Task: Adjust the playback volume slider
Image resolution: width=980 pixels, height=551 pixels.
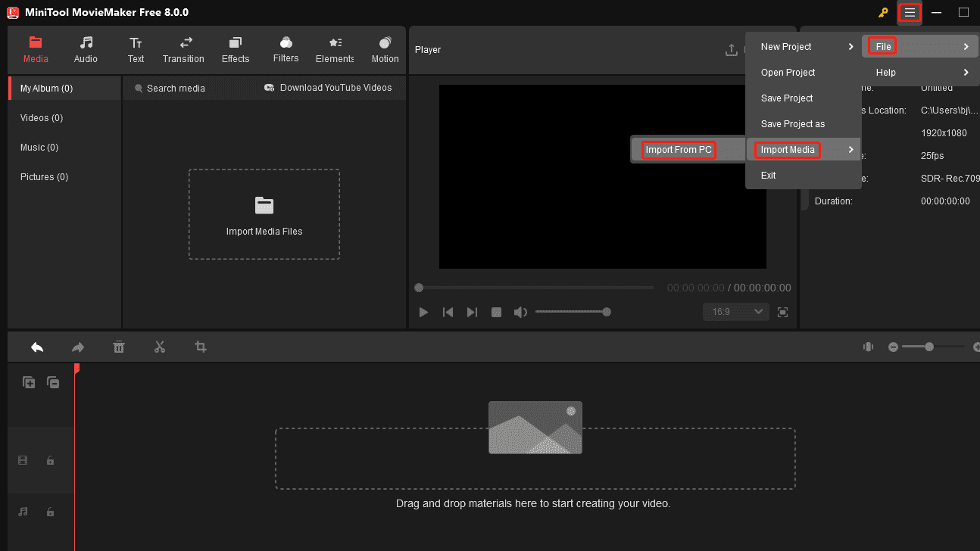Action: coord(573,311)
